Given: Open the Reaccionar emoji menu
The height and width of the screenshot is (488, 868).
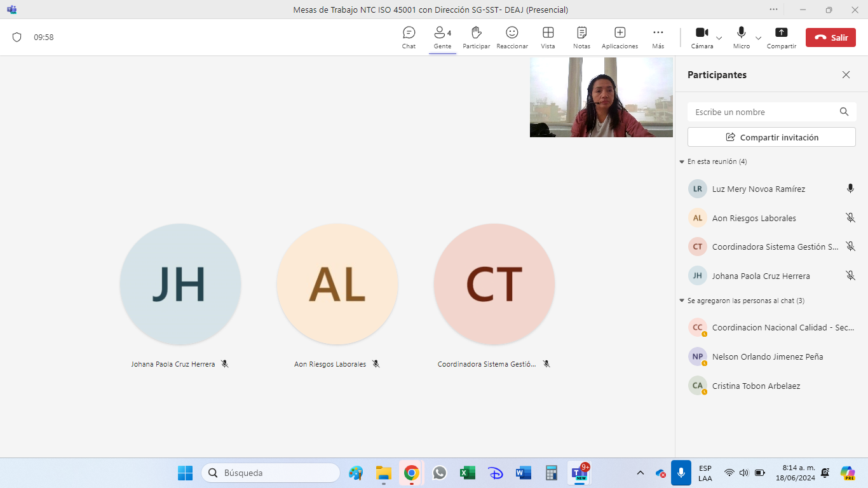Looking at the screenshot, I should (512, 37).
